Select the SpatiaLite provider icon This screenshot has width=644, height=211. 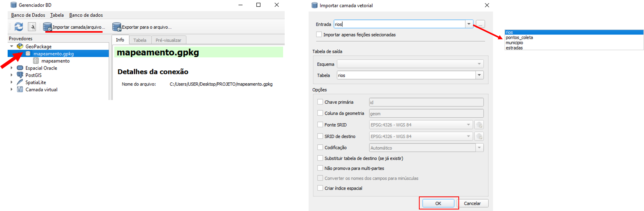(x=20, y=82)
